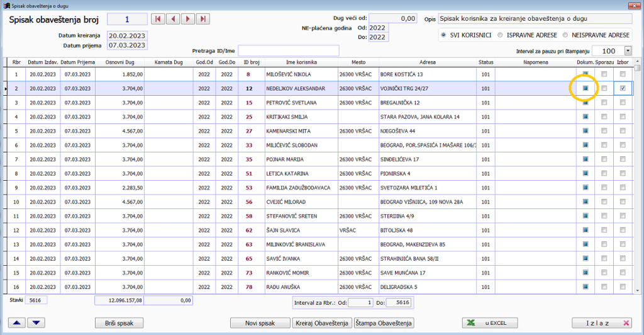The width and height of the screenshot is (644, 335).
Task: Choose the NEISPRAVNE ADRESE radio option
Action: [566, 35]
